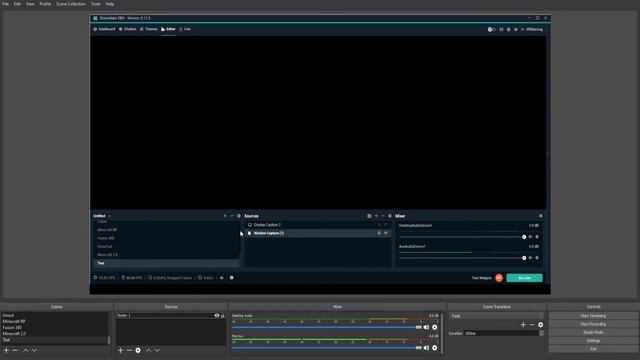Switch to Streamlabs Live tab
The width and height of the screenshot is (640, 360).
[x=185, y=29]
